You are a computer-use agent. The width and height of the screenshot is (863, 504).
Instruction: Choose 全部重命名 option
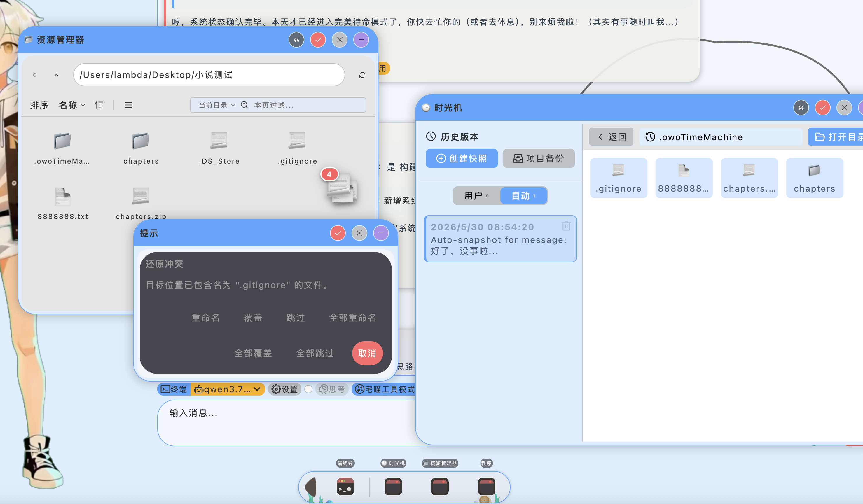(x=352, y=318)
